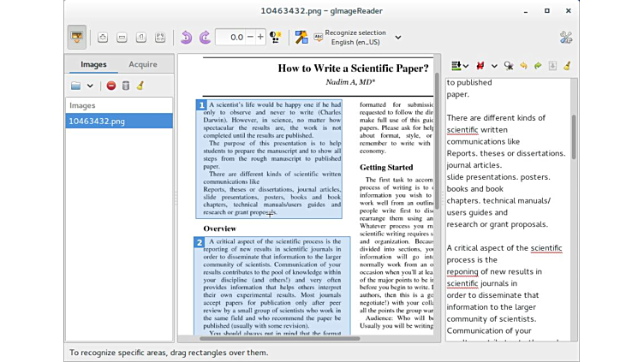Click the Getting Started heading in document
Image resolution: width=644 pixels, height=362 pixels.
tap(386, 168)
